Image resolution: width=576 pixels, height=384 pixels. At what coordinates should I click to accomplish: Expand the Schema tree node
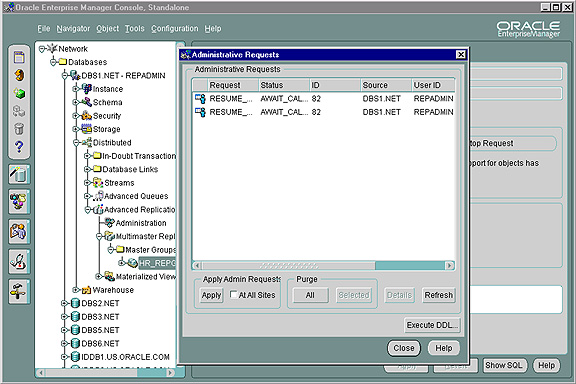coord(76,102)
